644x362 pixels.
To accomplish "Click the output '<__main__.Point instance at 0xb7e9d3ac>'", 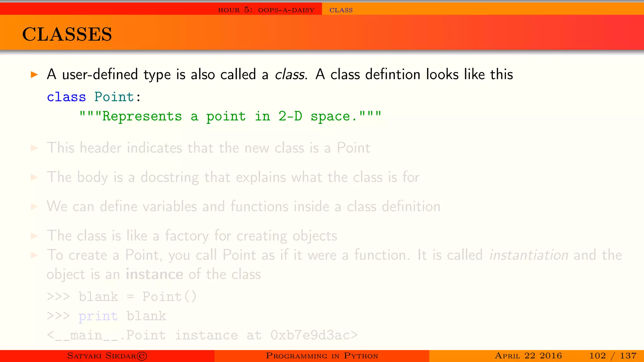I will 202,335.
